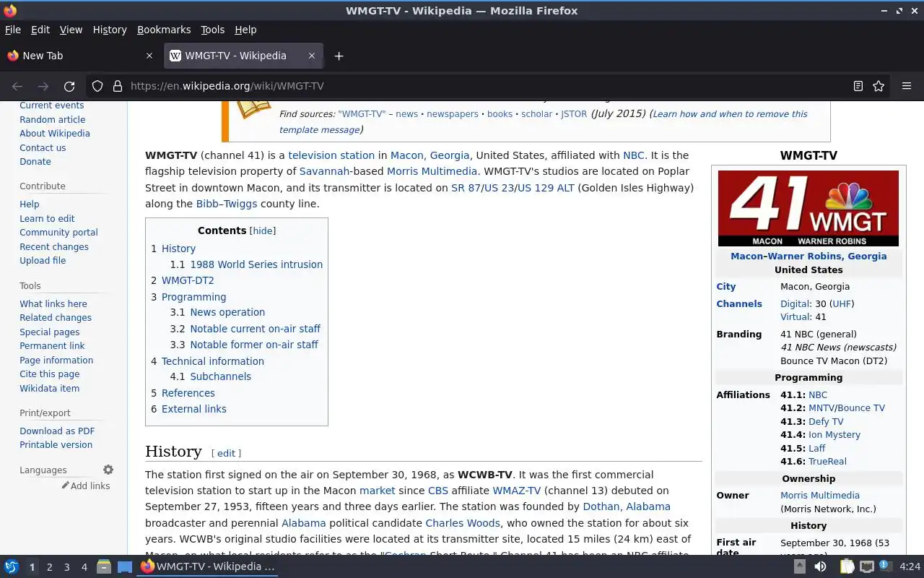Viewport: 924px width, 578px height.
Task: Switch to the New Tab tab
Action: (79, 56)
